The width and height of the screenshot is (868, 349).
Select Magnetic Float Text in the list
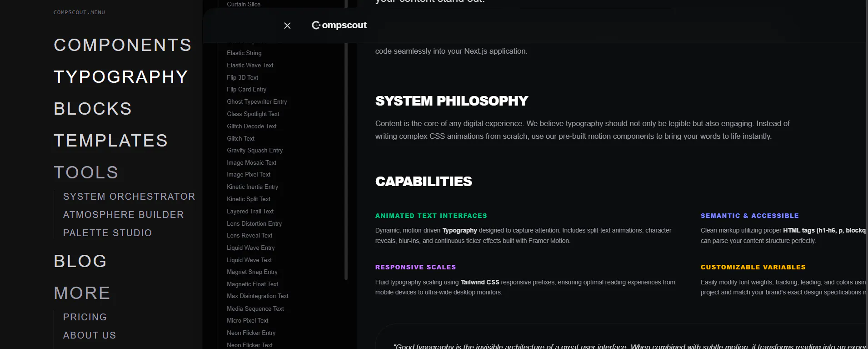[252, 284]
